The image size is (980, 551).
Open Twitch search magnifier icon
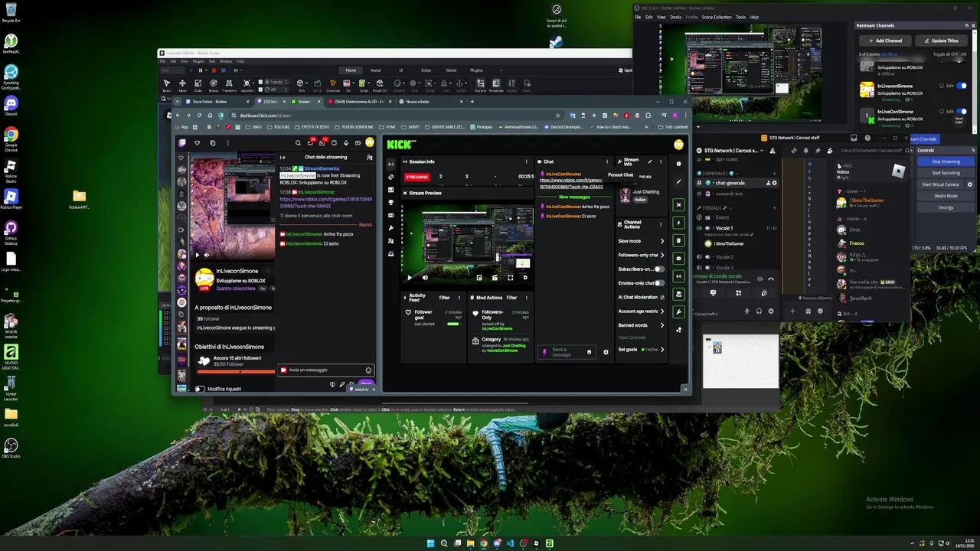pyautogui.click(x=298, y=142)
